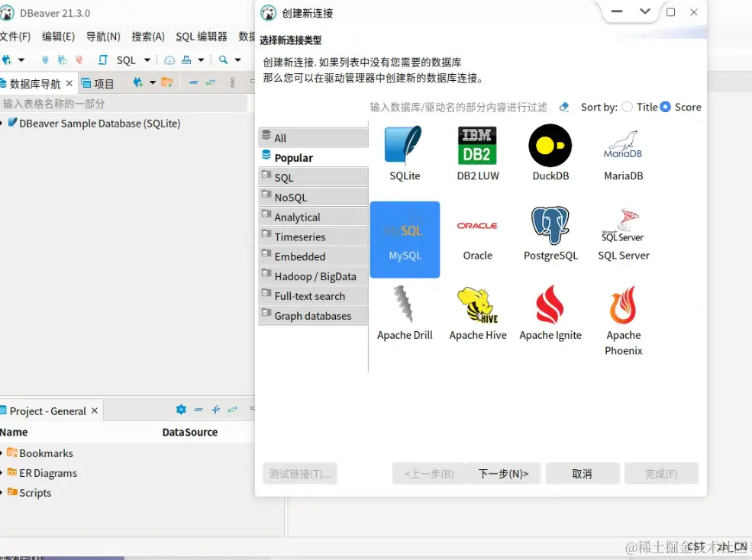Expand the Scripts folder
Image resolution: width=752 pixels, height=560 pixels.
[2, 492]
